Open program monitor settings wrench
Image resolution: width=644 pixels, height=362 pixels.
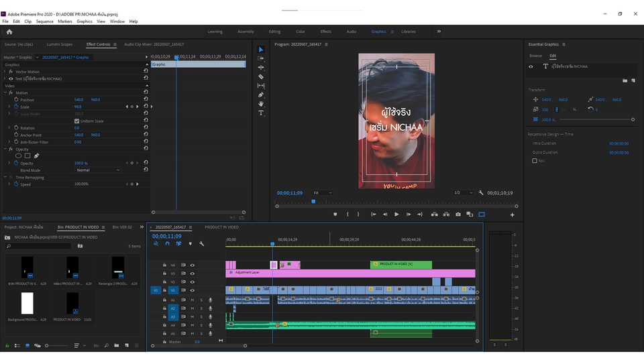pos(481,192)
